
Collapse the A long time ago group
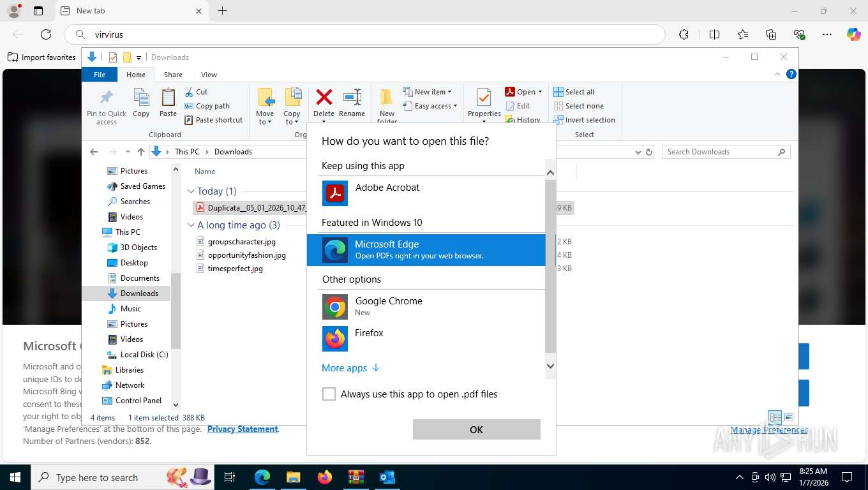click(191, 225)
